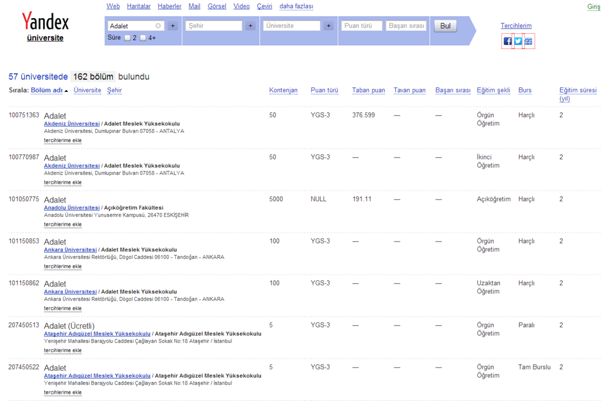Click the sort arrow beside Bölüm adı
The image size is (606, 403).
(67, 91)
